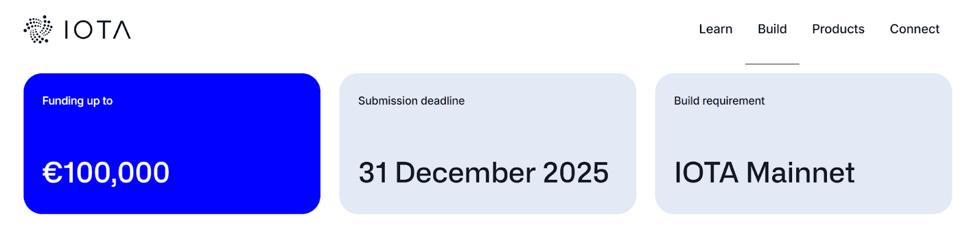Click the underline indicator beneath Build

(772, 64)
